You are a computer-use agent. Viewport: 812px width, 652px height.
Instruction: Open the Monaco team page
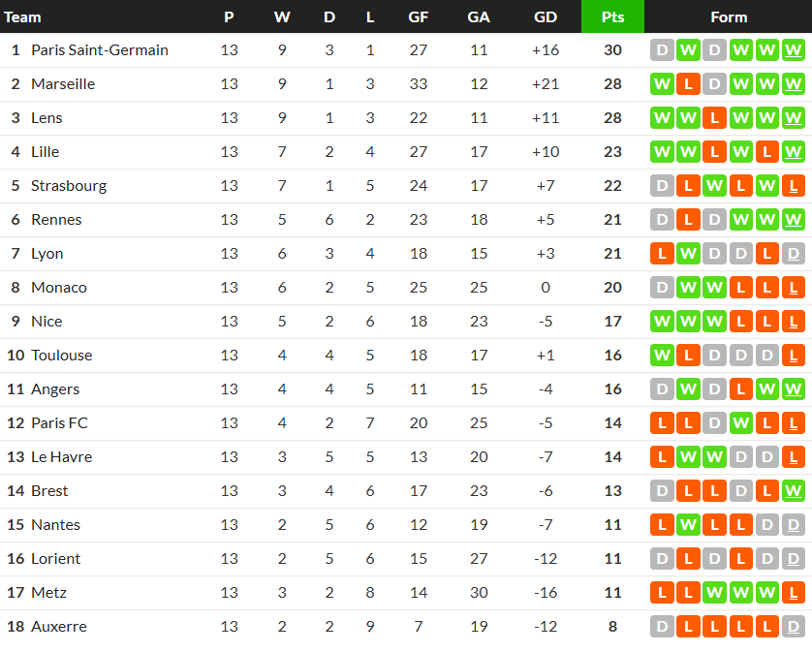click(59, 288)
